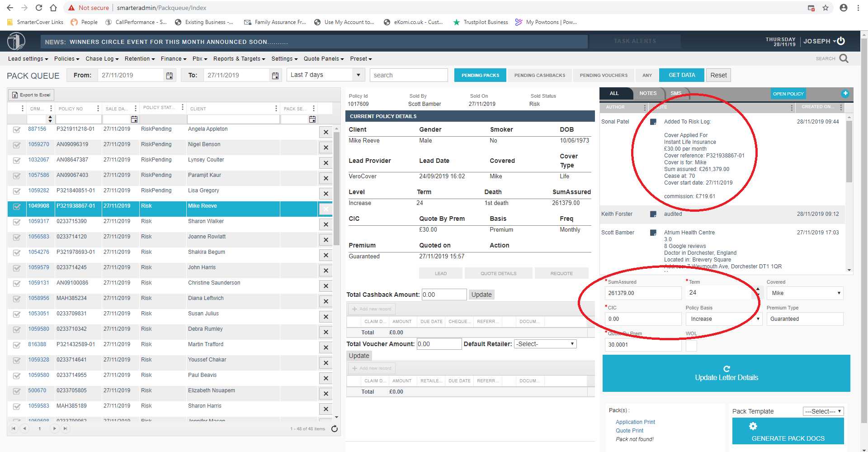Open the To date calendar picker
This screenshot has width=868, height=452.
(275, 76)
